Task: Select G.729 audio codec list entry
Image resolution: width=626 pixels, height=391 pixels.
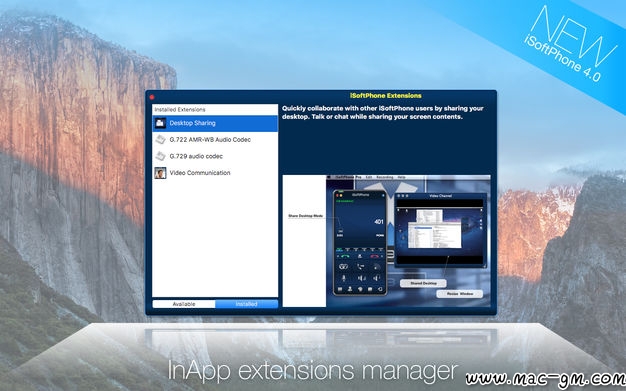Action: click(x=215, y=156)
